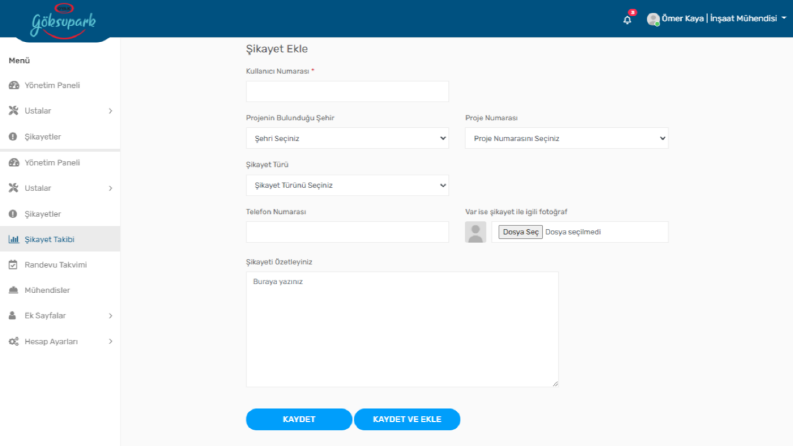Open the Şikayet Türünü Seçiniz dropdown
The width and height of the screenshot is (793, 446).
[x=347, y=186]
